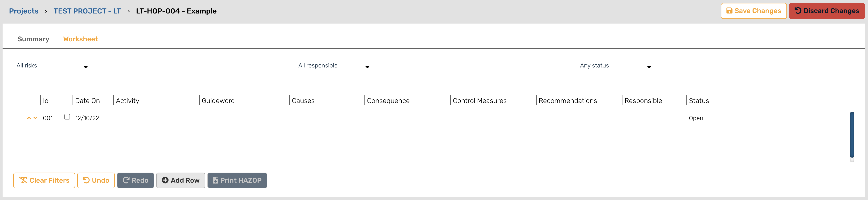Tick the checkbox on row 001
The image size is (868, 200).
[67, 117]
